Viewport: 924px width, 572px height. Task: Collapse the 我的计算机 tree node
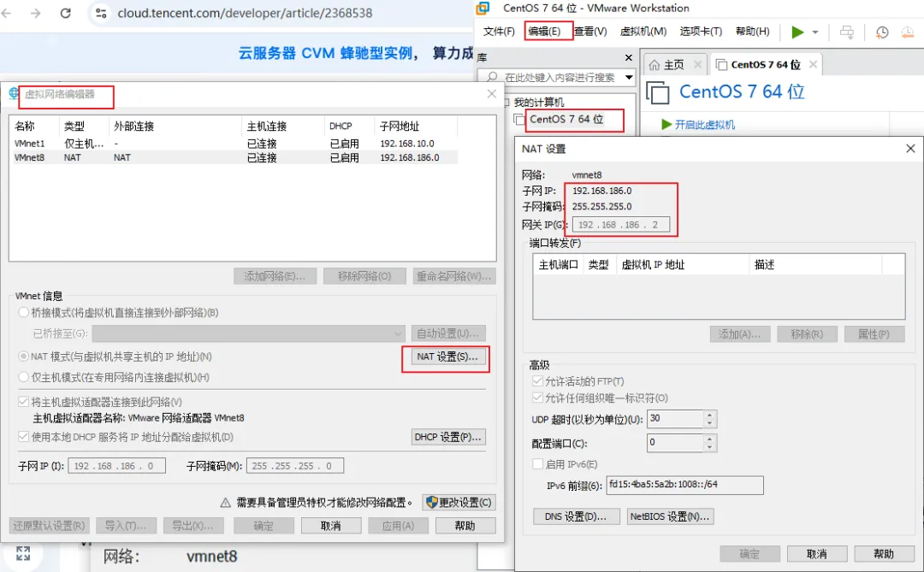pyautogui.click(x=506, y=103)
